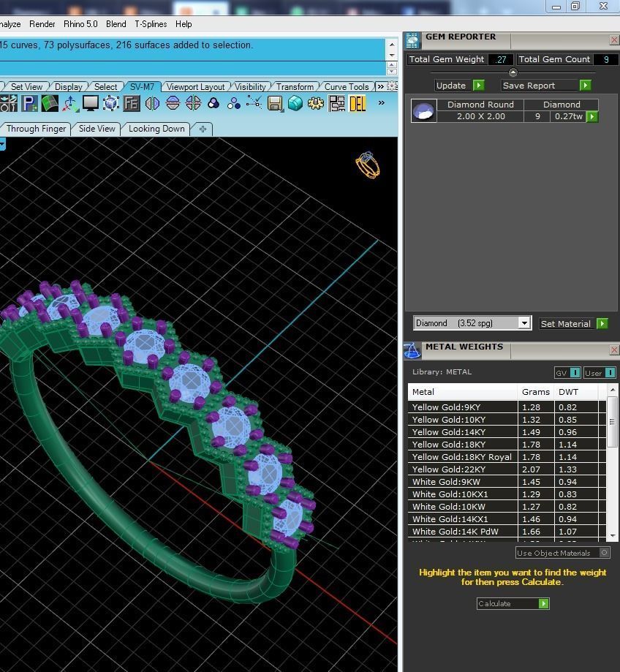This screenshot has width=620, height=672.
Task: Click the yellow DEL delete icon
Action: [x=358, y=104]
